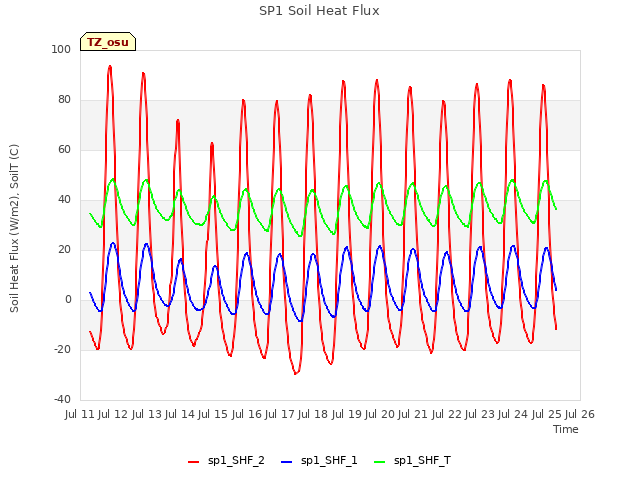The height and width of the screenshot is (480, 640).
Task: Click the Time x-axis label
Action: click(566, 429)
